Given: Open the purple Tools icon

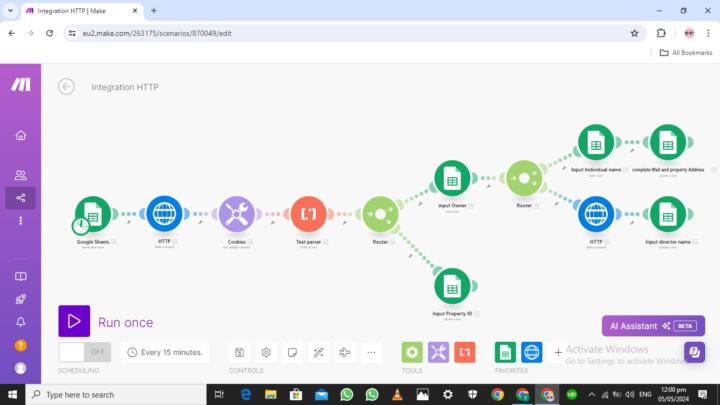Looking at the screenshot, I should 439,352.
